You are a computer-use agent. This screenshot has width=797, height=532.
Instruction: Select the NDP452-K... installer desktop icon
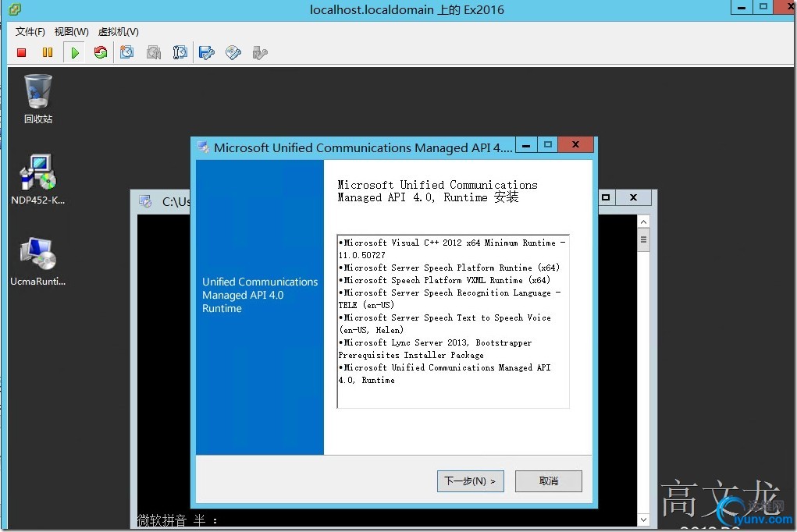coord(38,179)
